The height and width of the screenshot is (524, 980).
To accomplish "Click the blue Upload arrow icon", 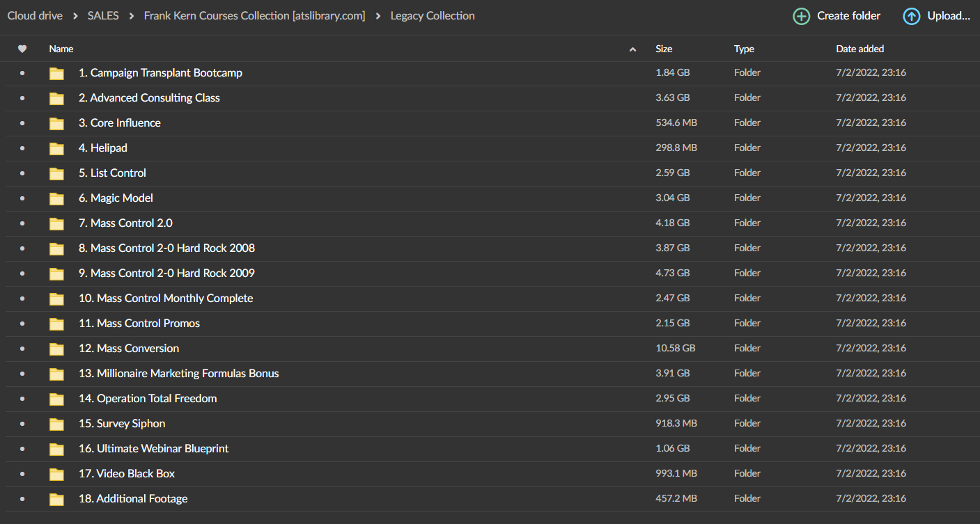I will click(911, 15).
